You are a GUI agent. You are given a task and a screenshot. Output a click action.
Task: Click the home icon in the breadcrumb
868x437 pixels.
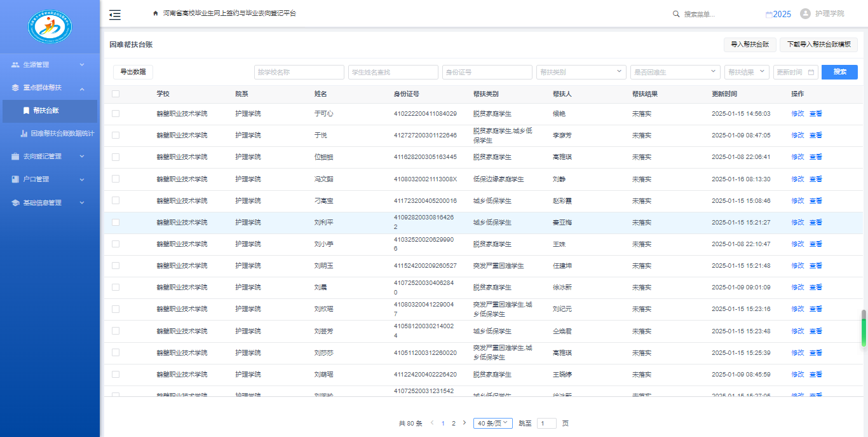coord(156,13)
